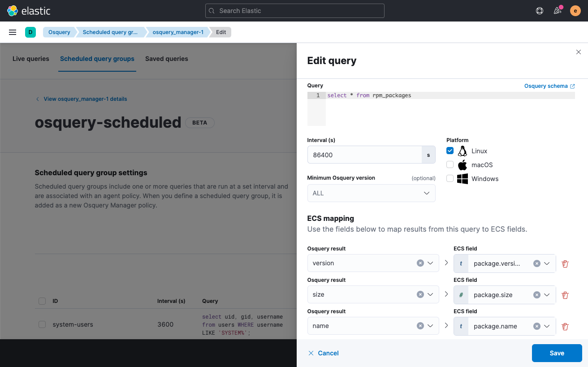Enable the Windows platform checkbox
The height and width of the screenshot is (367, 588).
click(x=450, y=179)
